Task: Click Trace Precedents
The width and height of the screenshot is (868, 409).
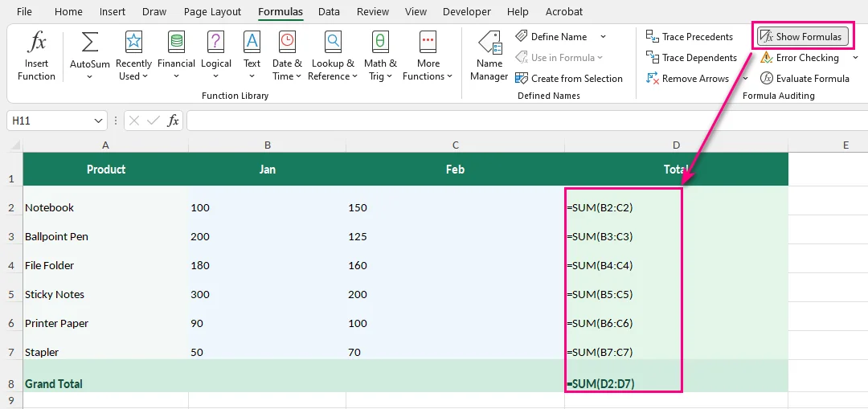Action: coord(690,36)
